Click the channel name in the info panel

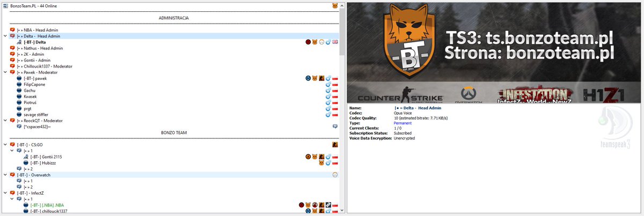point(417,108)
